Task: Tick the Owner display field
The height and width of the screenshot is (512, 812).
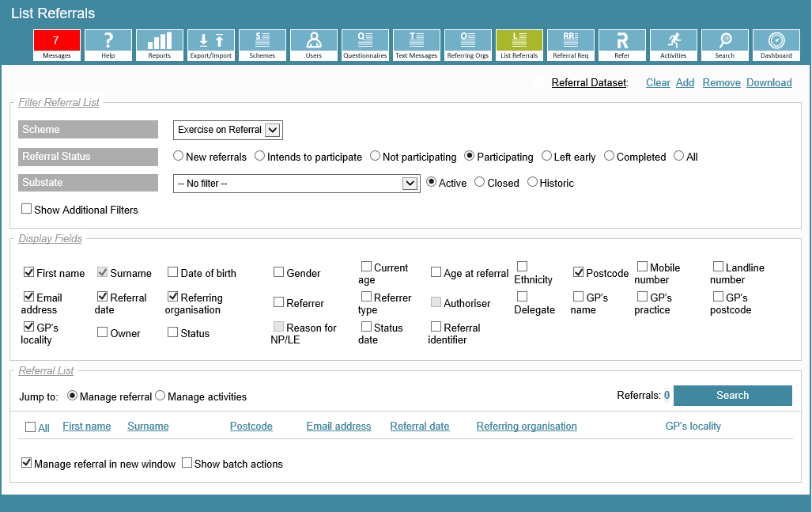Action: click(x=103, y=332)
